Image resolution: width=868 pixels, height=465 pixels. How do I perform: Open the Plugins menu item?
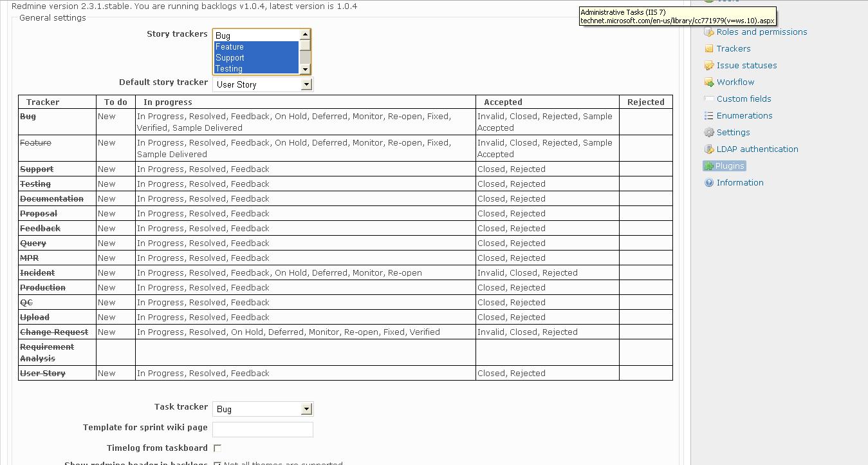point(729,166)
